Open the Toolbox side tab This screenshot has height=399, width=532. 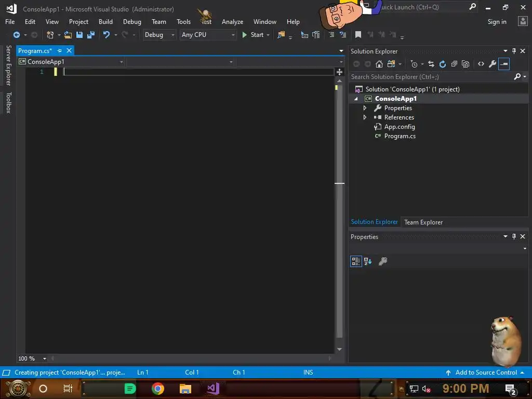[x=8, y=102]
